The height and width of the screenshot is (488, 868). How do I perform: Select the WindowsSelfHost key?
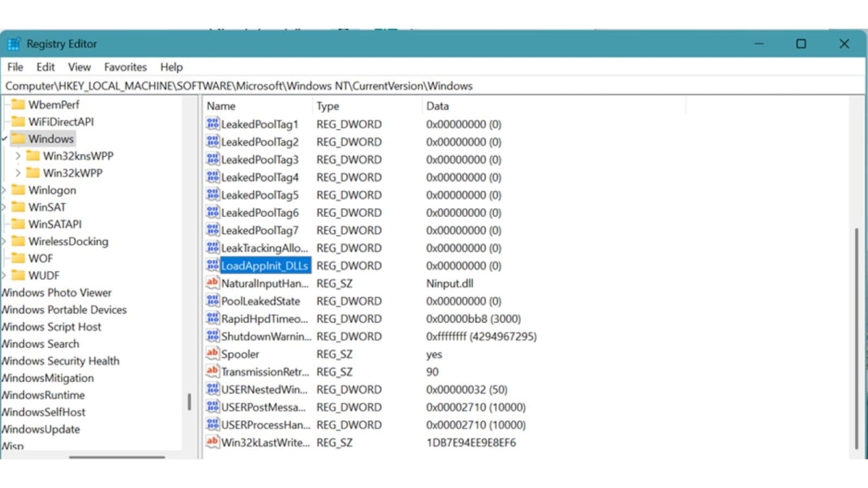(43, 412)
